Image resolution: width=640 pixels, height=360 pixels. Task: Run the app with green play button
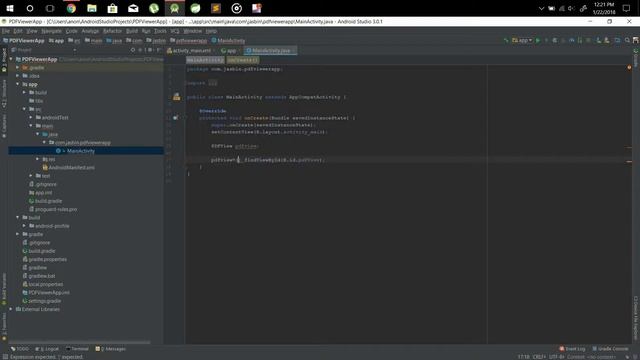tap(538, 40)
